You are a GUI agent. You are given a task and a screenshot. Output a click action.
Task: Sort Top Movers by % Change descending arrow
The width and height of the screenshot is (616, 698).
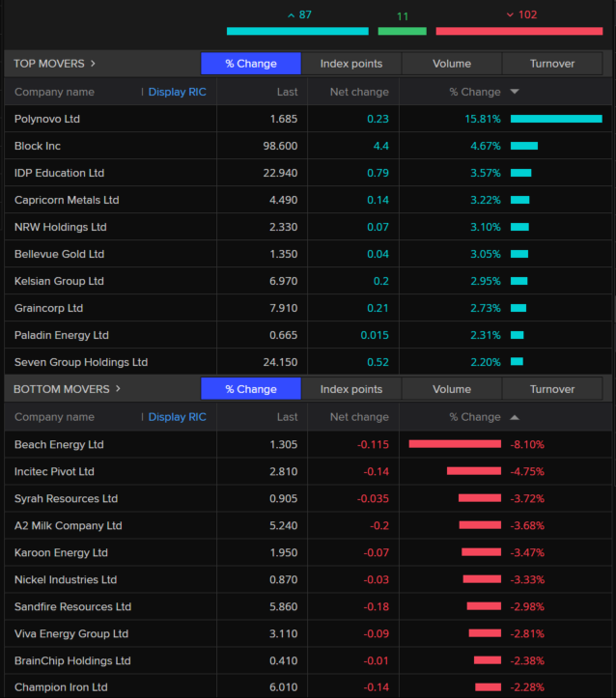click(515, 92)
